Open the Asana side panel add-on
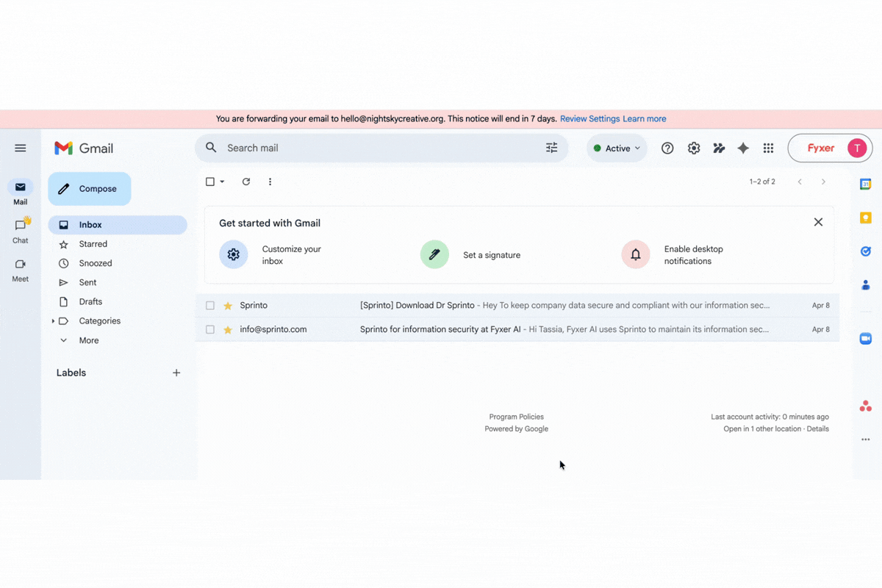 point(866,406)
